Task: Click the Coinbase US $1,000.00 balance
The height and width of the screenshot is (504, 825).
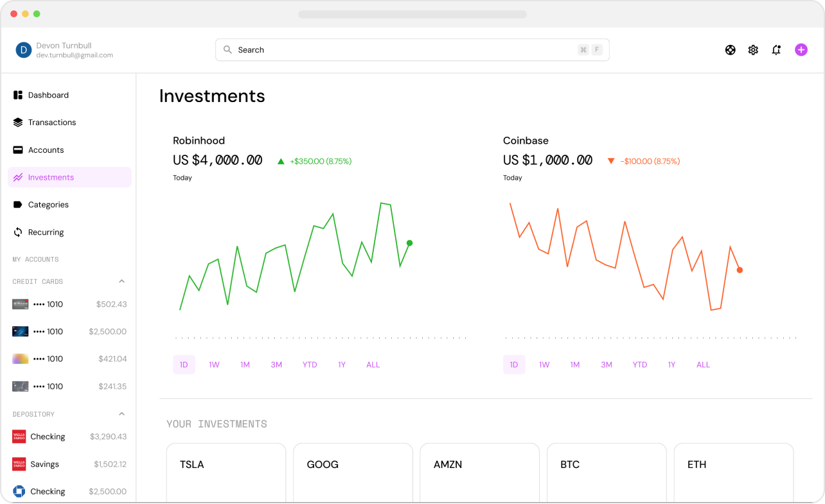Action: (x=548, y=161)
